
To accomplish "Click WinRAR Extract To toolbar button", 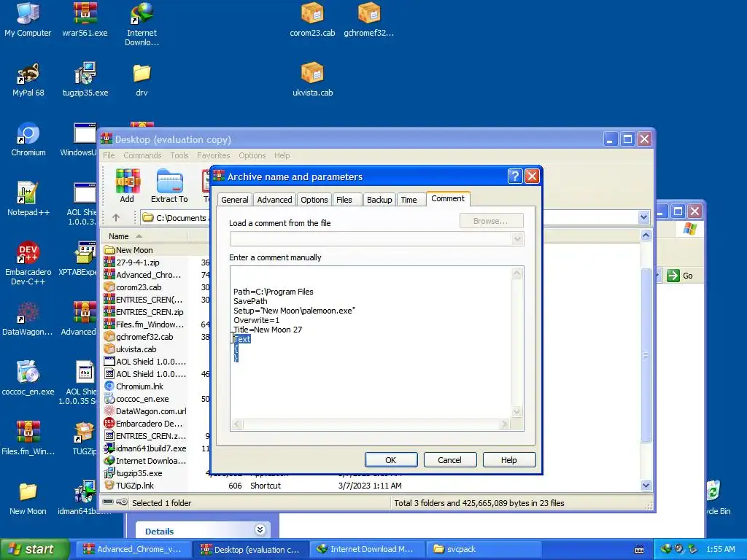I will click(169, 186).
